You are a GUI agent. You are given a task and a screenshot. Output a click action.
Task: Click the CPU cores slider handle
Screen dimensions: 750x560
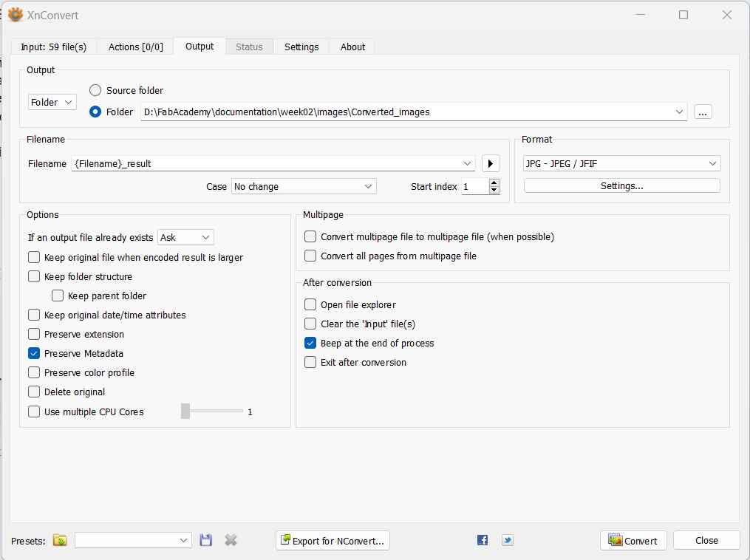pos(185,412)
